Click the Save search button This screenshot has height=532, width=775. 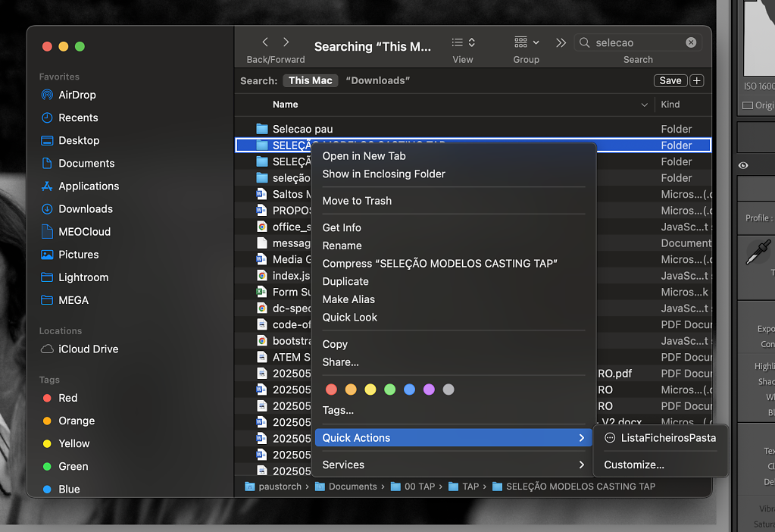[670, 80]
